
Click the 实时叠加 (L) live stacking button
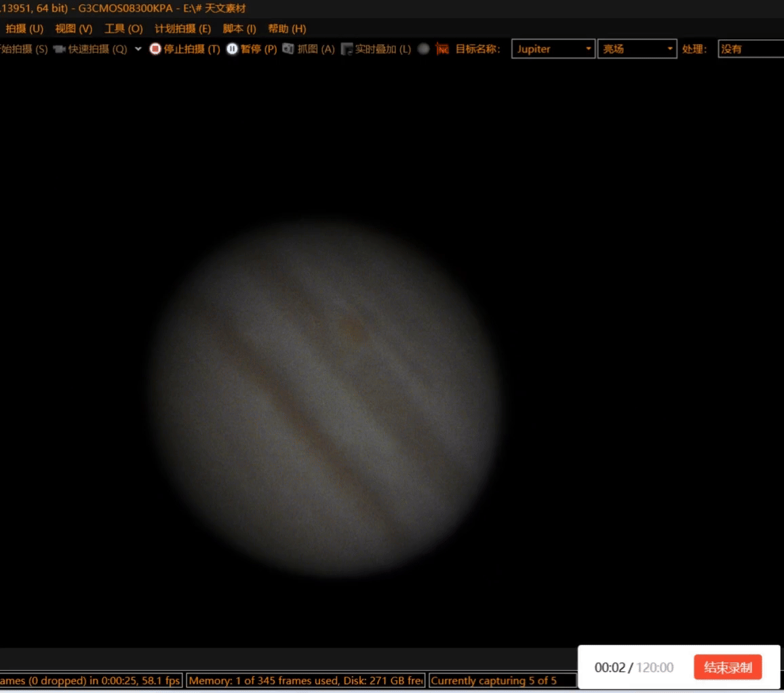(376, 49)
